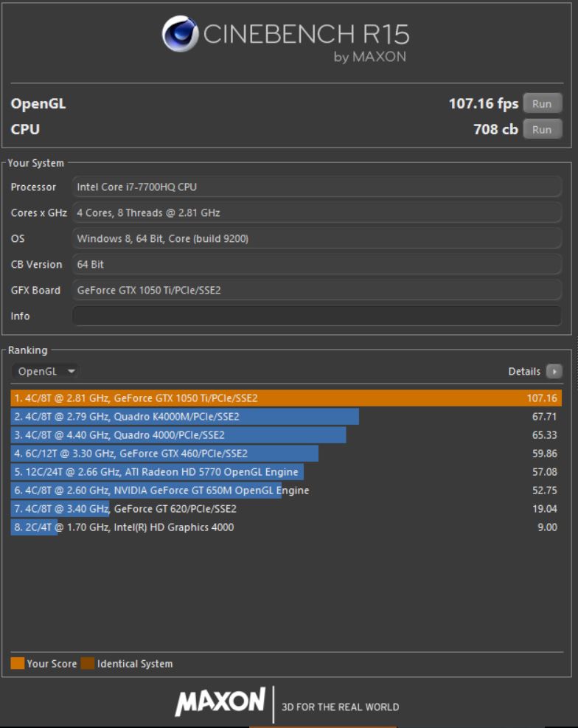578x728 pixels.
Task: Select ranking row 6 GeForce GT 650M
Action: [286, 490]
